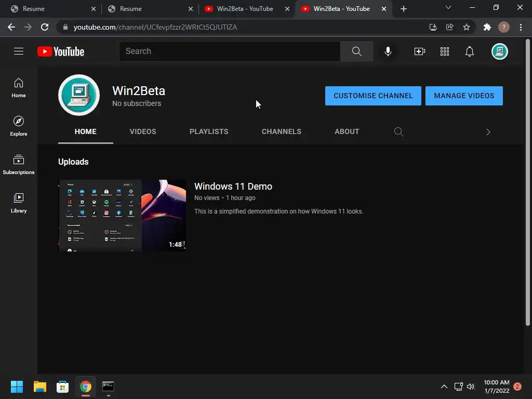Click the video description text
Image resolution: width=532 pixels, height=399 pixels.
(x=278, y=211)
